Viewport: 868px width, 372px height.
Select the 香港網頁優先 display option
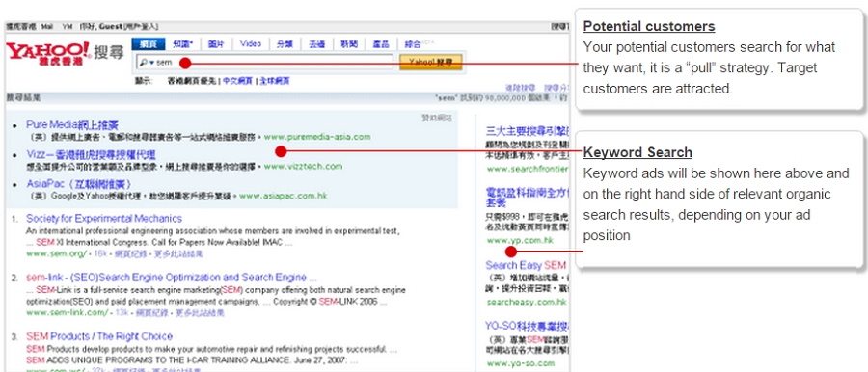[193, 81]
